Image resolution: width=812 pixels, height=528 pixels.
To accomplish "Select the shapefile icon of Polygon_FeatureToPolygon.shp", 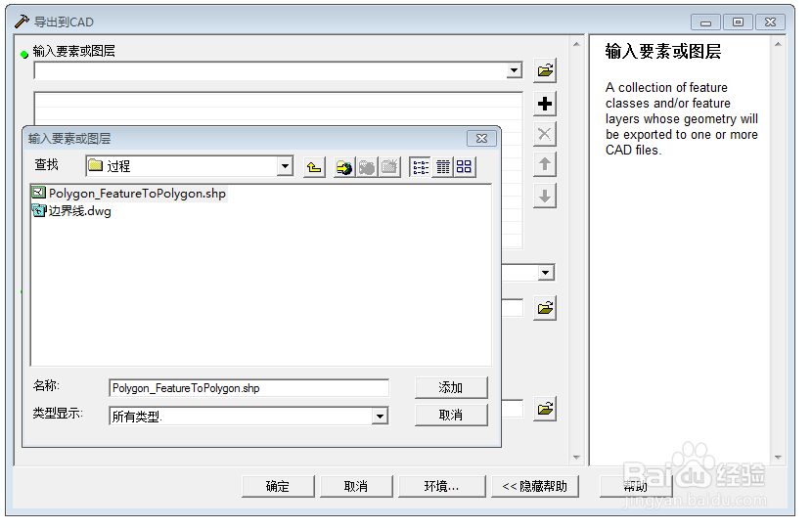I will (x=39, y=193).
